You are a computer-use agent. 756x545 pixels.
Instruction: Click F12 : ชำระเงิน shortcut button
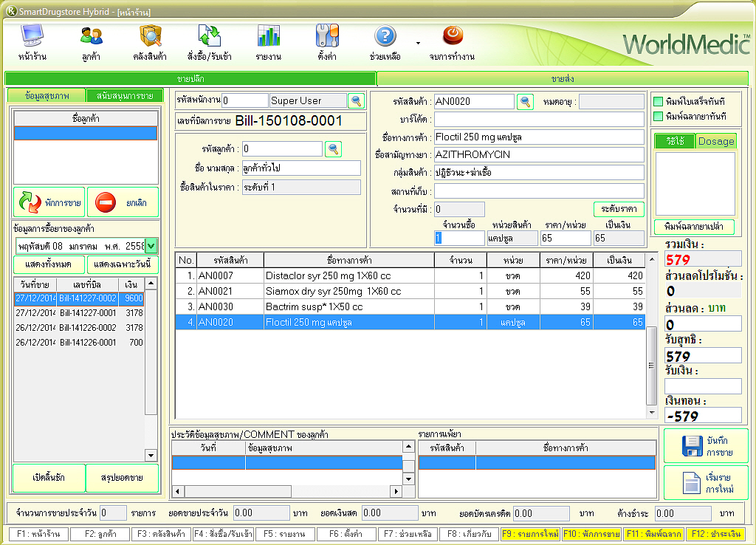pos(715,534)
